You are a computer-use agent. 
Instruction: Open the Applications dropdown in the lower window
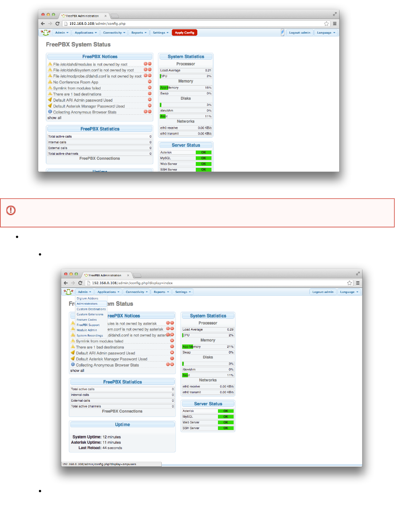coord(108,292)
